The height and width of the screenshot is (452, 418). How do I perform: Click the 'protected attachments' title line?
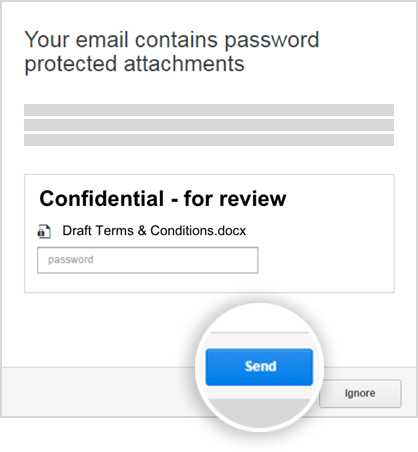coord(134,65)
